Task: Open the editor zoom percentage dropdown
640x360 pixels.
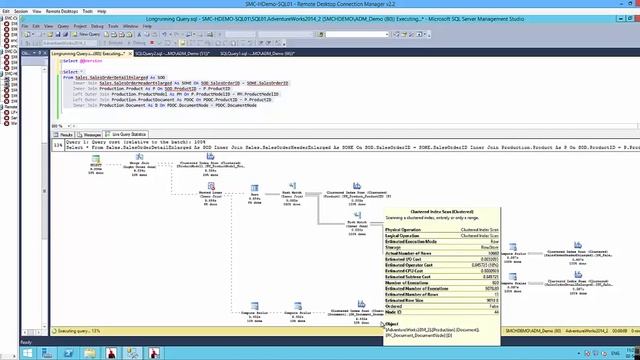Action: (69, 126)
